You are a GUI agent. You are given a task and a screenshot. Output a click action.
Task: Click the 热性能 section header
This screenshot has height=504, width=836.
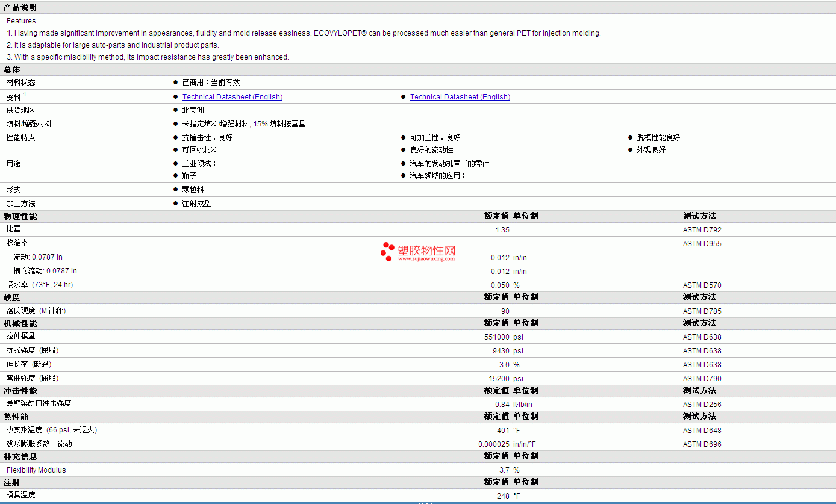click(16, 417)
